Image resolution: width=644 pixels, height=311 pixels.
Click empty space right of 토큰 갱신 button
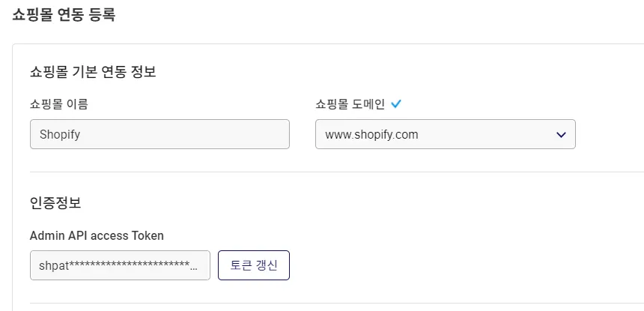pos(449,265)
